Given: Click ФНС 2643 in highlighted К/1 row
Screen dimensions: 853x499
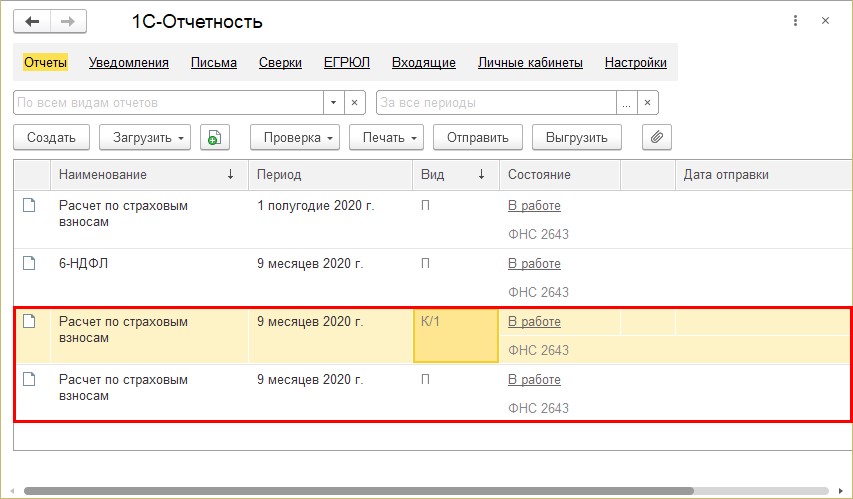Looking at the screenshot, I should (538, 350).
